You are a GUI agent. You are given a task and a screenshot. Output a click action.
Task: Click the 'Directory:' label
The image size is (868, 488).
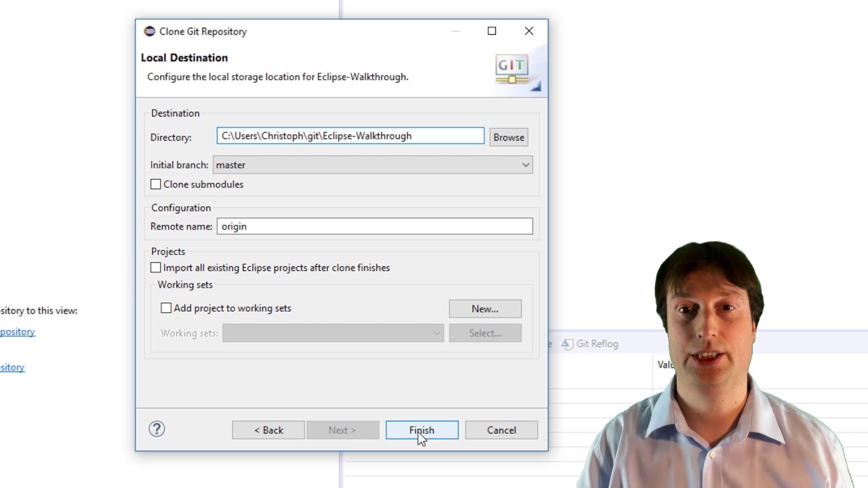point(171,137)
